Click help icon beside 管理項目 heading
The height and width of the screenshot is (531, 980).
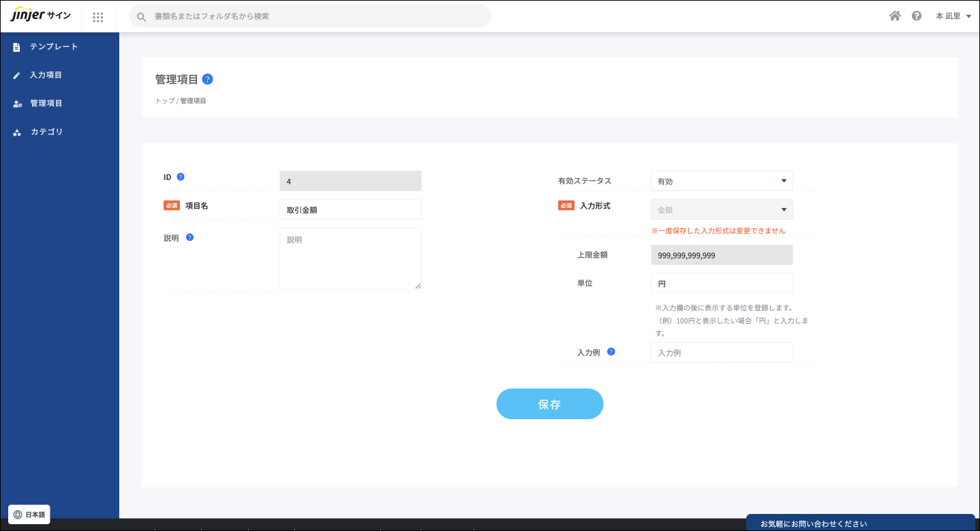pos(208,79)
